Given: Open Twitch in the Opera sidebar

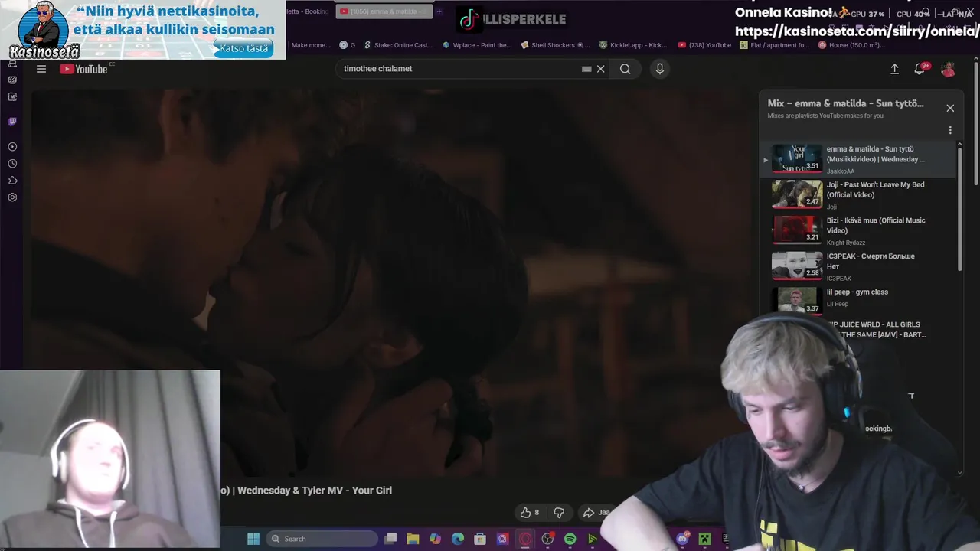Looking at the screenshot, I should click(x=12, y=121).
